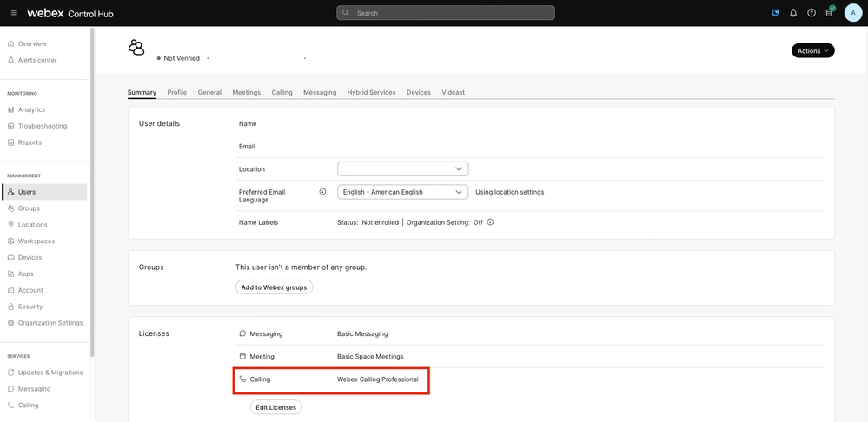Viewport: 868px width, 422px height.
Task: Open Updates & Migrations link in sidebar
Action: coord(50,373)
